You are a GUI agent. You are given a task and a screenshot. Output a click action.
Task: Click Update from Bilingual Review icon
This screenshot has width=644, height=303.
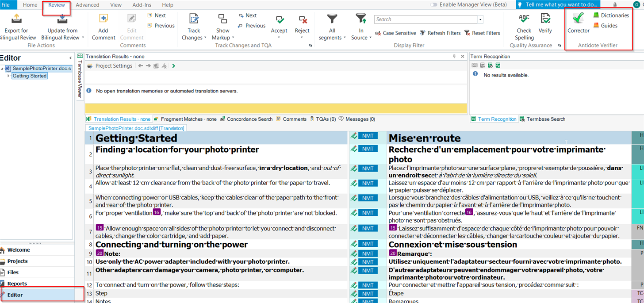62,19
